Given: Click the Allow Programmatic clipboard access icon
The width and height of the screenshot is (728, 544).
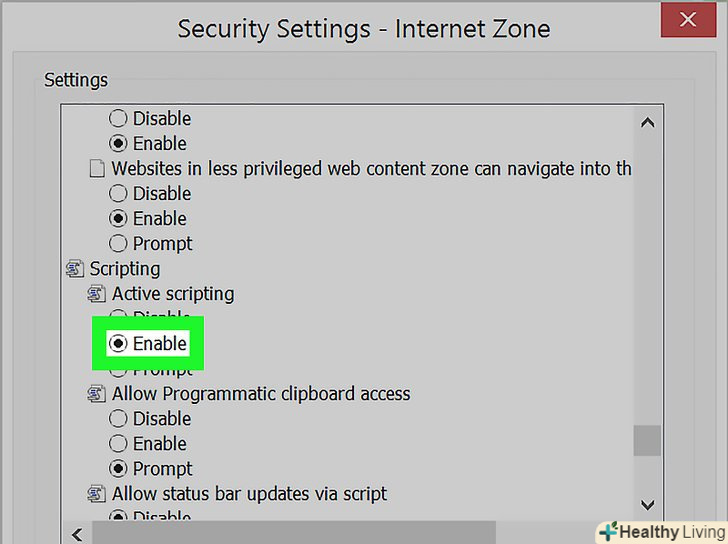Looking at the screenshot, I should 97,394.
